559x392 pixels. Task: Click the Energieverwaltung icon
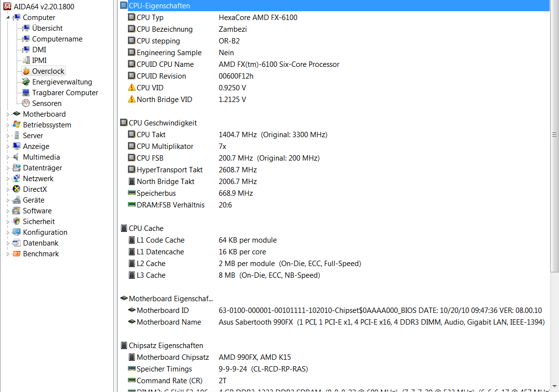tap(26, 82)
